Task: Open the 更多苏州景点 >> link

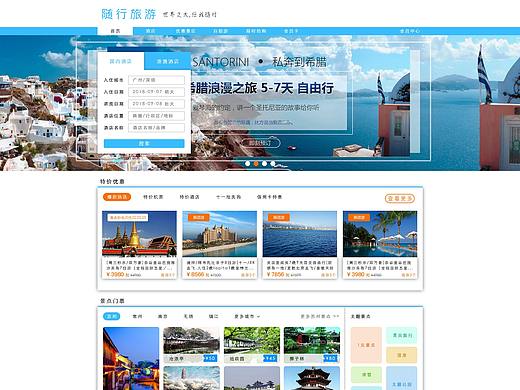Action: click(x=320, y=316)
